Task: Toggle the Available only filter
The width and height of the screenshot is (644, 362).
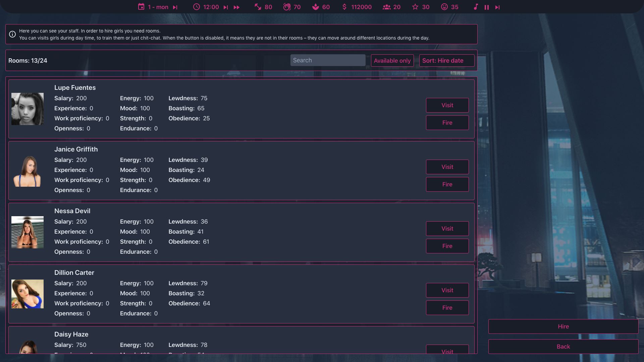Action: pyautogui.click(x=392, y=61)
